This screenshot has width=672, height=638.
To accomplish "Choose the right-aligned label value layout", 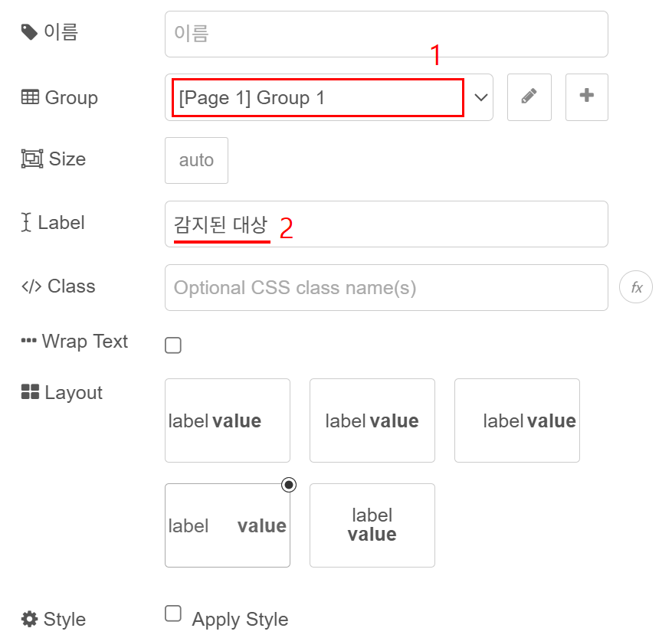I will tap(516, 420).
